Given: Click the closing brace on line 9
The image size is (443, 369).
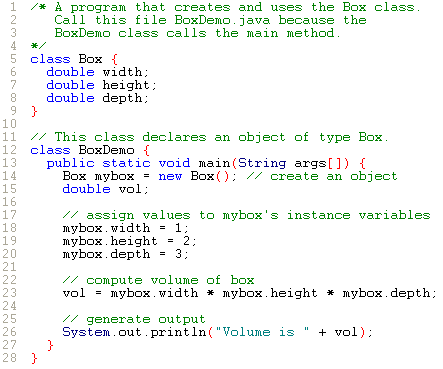Looking at the screenshot, I should pyautogui.click(x=34, y=111).
